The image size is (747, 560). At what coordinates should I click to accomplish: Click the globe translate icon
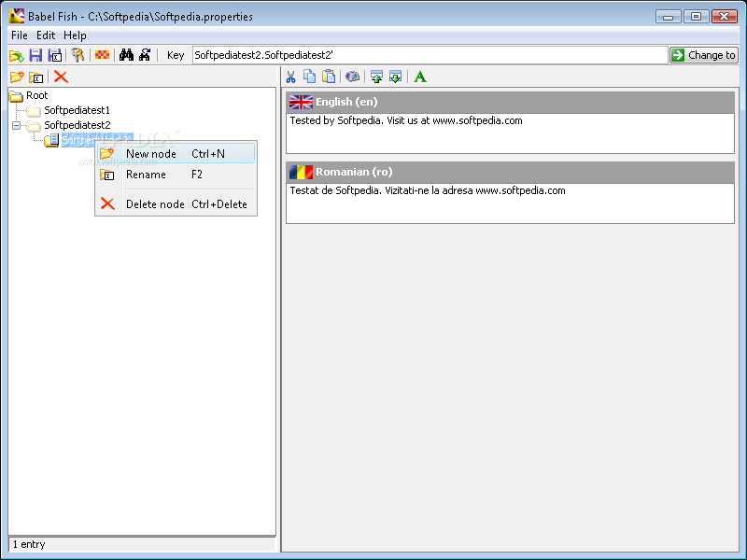coord(353,77)
